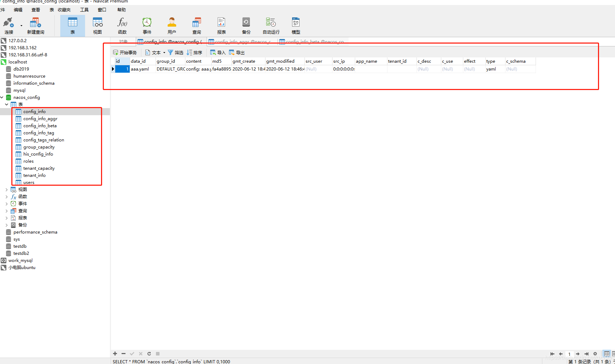Image resolution: width=615 pixels, height=364 pixels.
Task: Select the 192.168.3.162 connection
Action: 22,48
